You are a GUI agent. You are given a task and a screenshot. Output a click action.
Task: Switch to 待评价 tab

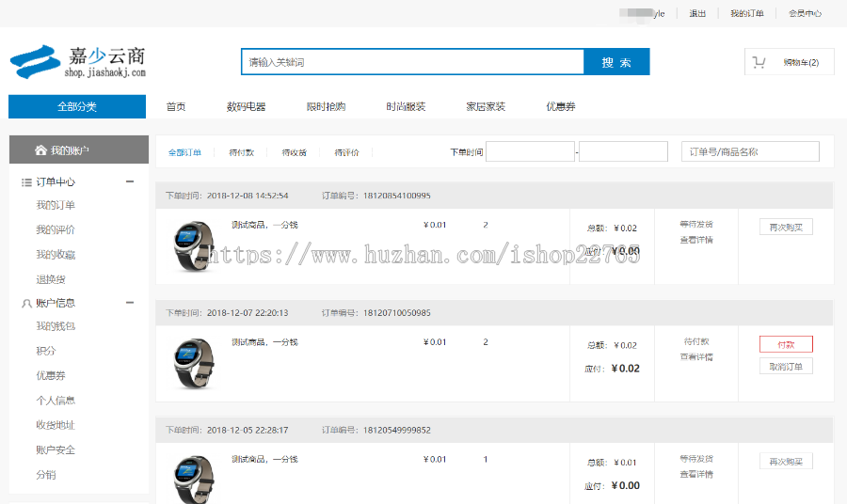(x=346, y=152)
